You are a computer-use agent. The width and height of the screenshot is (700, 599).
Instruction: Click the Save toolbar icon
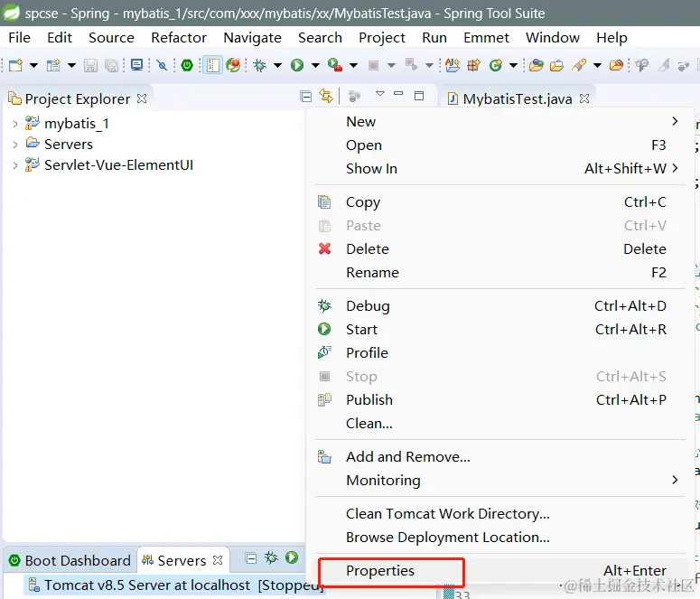tap(90, 66)
